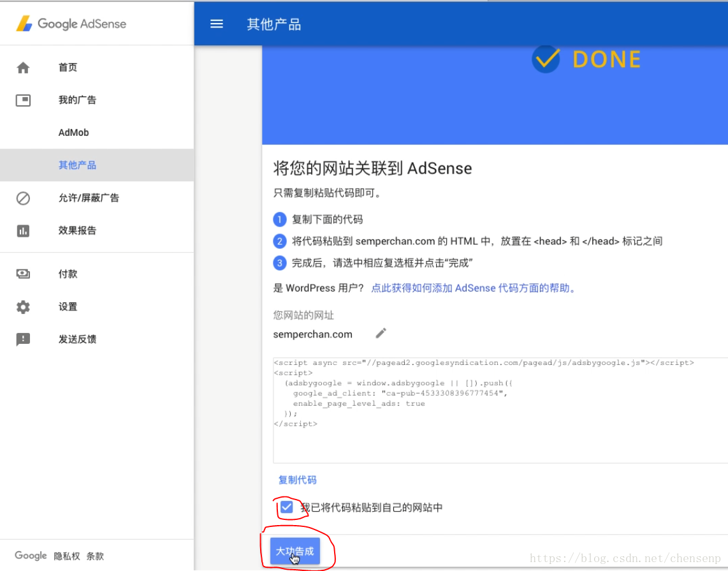Click the semperchan.com site URL text
Image resolution: width=728 pixels, height=571 pixels.
312,334
